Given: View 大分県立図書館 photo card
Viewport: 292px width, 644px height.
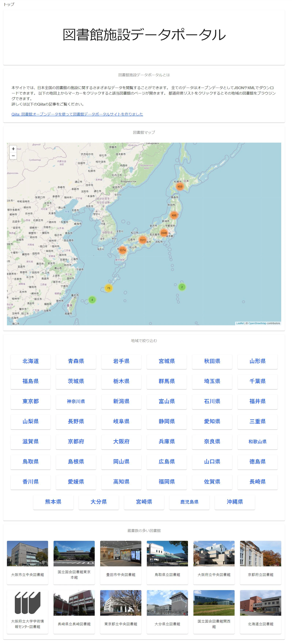Looking at the screenshot, I should point(167,612).
